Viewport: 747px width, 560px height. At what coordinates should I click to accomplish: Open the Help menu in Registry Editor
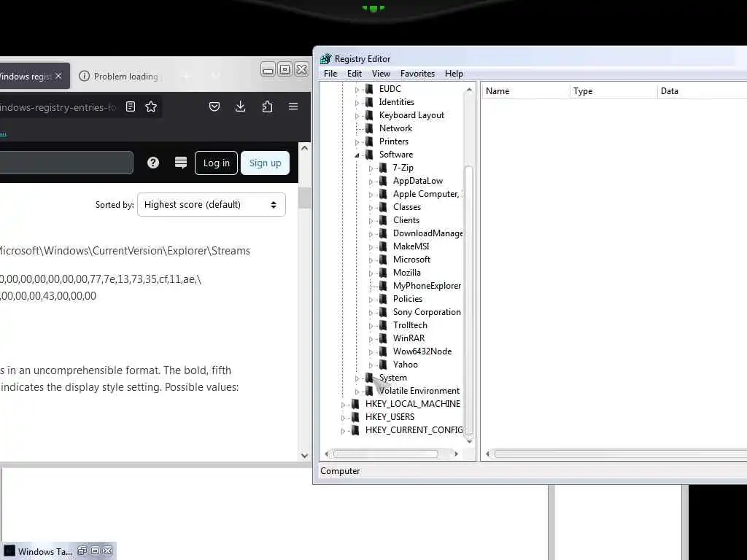(x=454, y=74)
